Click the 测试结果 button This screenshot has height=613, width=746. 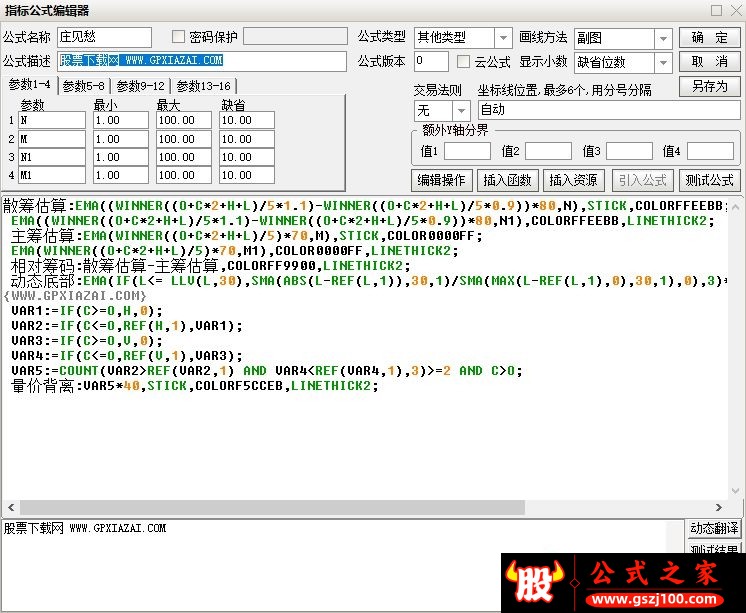coord(714,548)
